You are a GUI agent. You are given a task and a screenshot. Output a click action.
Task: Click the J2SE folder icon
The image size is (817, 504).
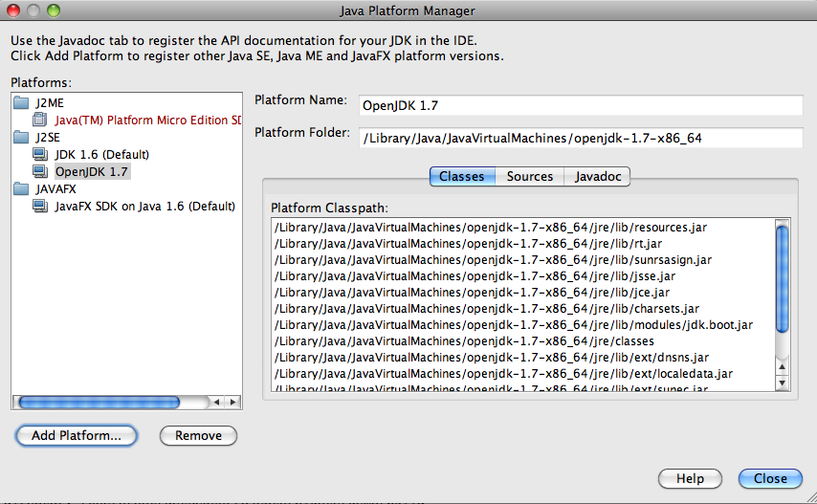tap(21, 138)
